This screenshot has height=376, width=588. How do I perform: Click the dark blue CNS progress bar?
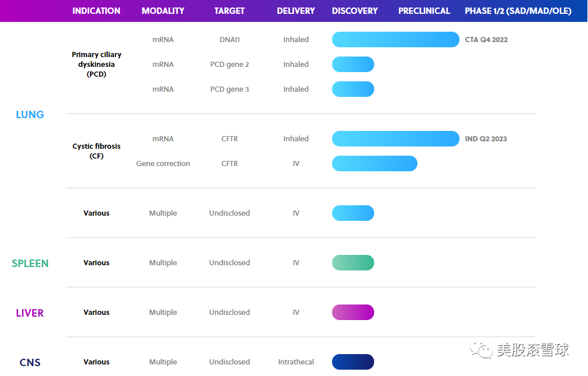(353, 362)
